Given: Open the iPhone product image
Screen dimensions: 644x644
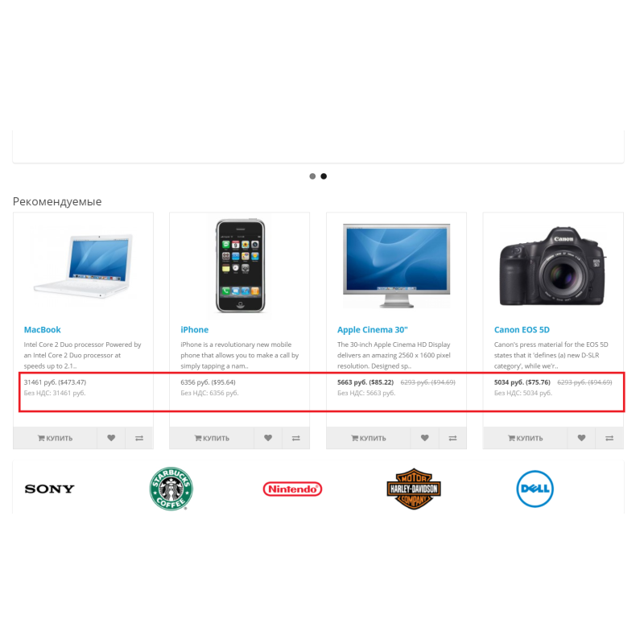Looking at the screenshot, I should pyautogui.click(x=240, y=266).
